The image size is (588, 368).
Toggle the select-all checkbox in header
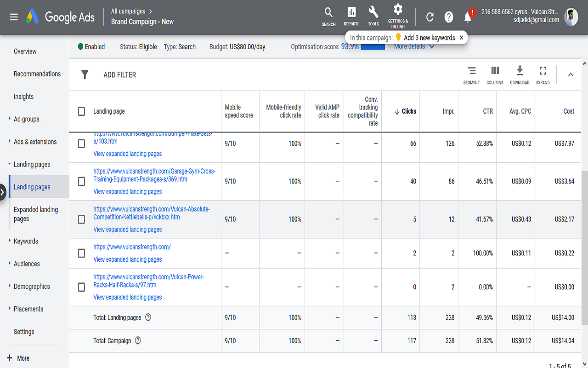81,111
